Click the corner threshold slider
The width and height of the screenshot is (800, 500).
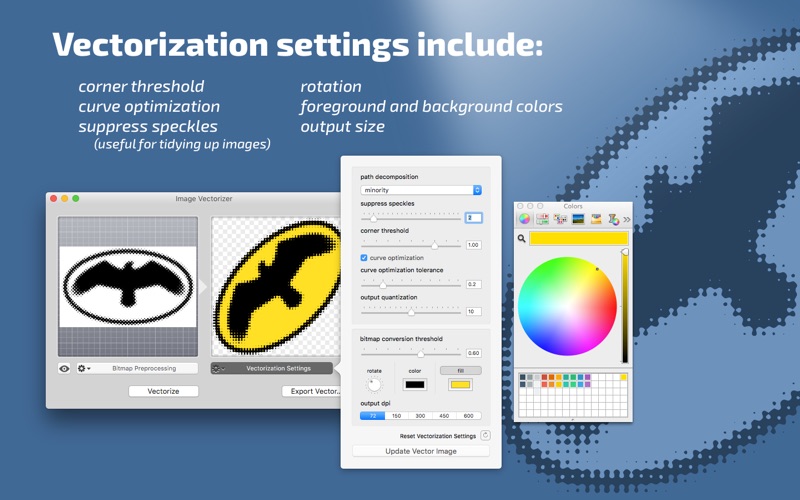(x=411, y=245)
